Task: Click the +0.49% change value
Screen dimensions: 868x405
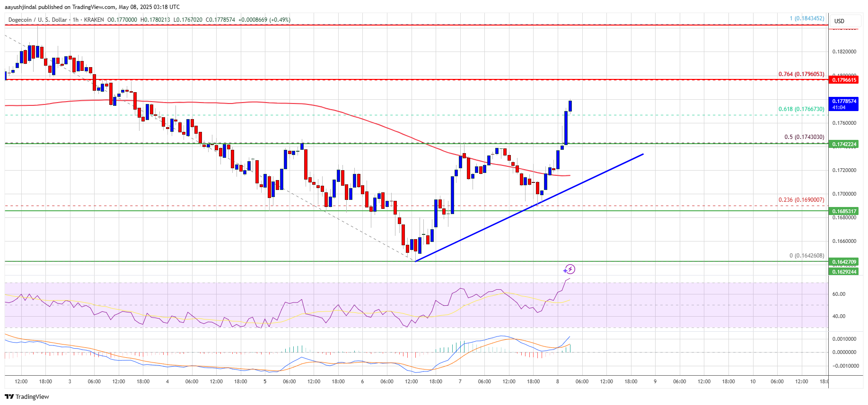Action: [x=280, y=20]
